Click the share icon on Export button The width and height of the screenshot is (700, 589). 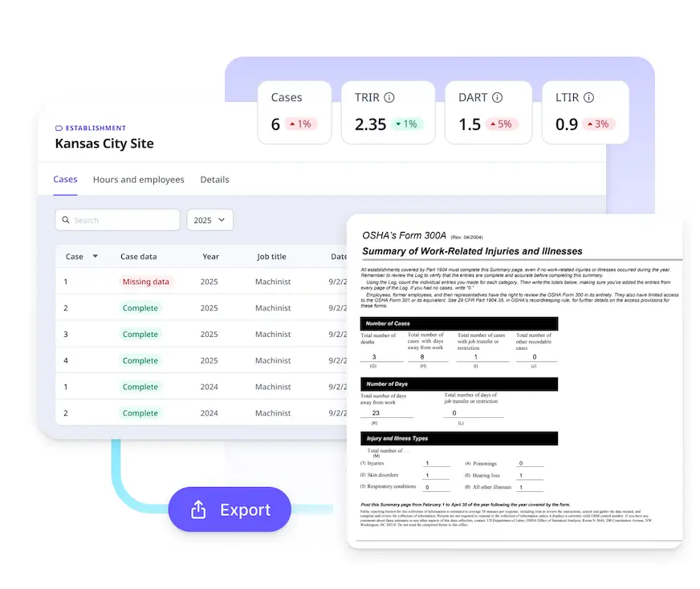(198, 509)
